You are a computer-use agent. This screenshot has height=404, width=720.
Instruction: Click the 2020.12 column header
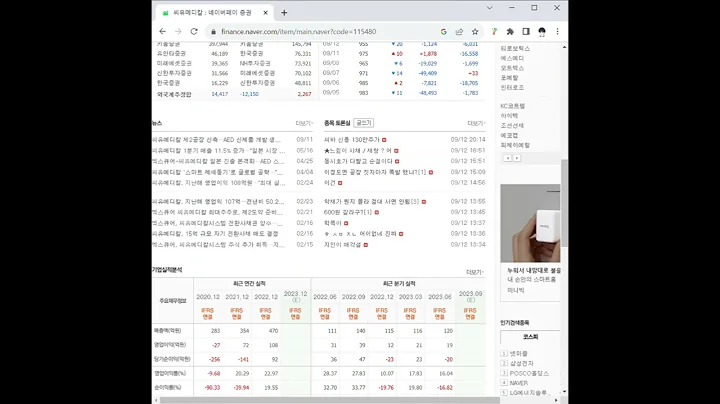(208, 297)
